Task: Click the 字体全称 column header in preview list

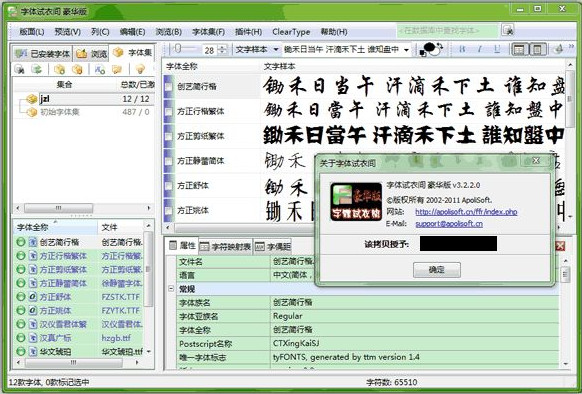Action: pos(182,66)
